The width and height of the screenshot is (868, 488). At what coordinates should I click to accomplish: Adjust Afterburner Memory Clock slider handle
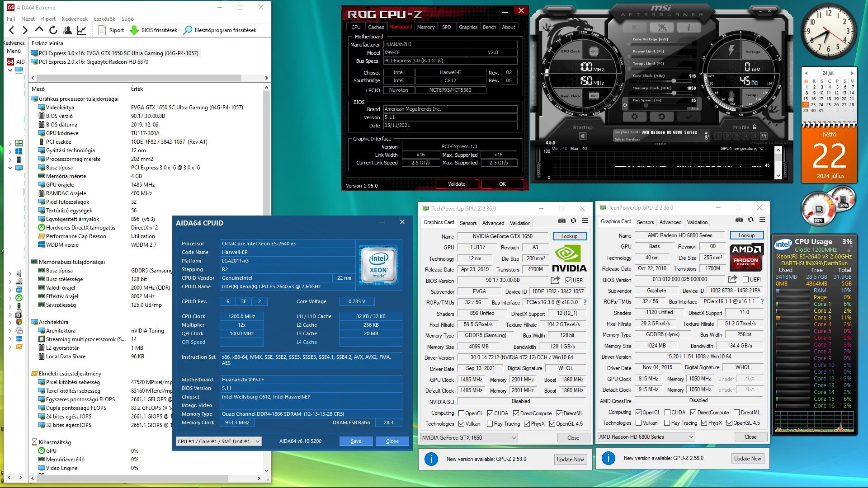point(674,93)
